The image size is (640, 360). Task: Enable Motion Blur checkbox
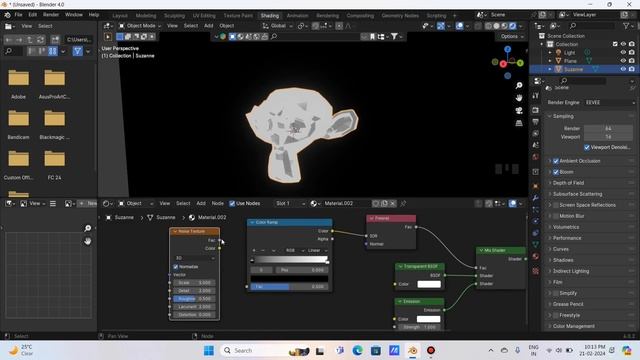[556, 216]
